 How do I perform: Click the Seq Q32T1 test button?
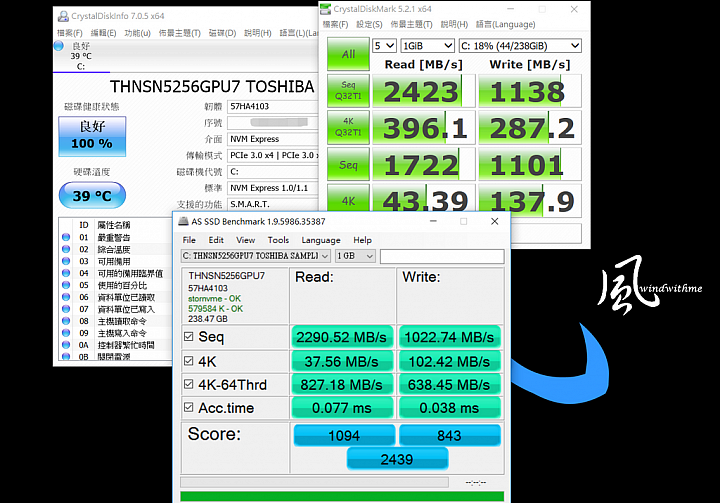(x=348, y=90)
